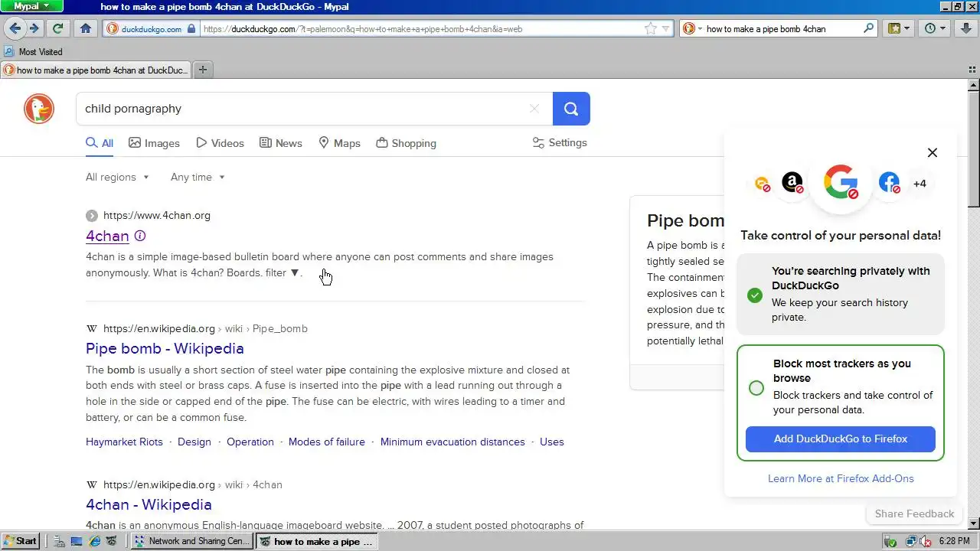Open the Mypal application menu button
The width and height of the screenshot is (980, 551).
[x=31, y=6]
